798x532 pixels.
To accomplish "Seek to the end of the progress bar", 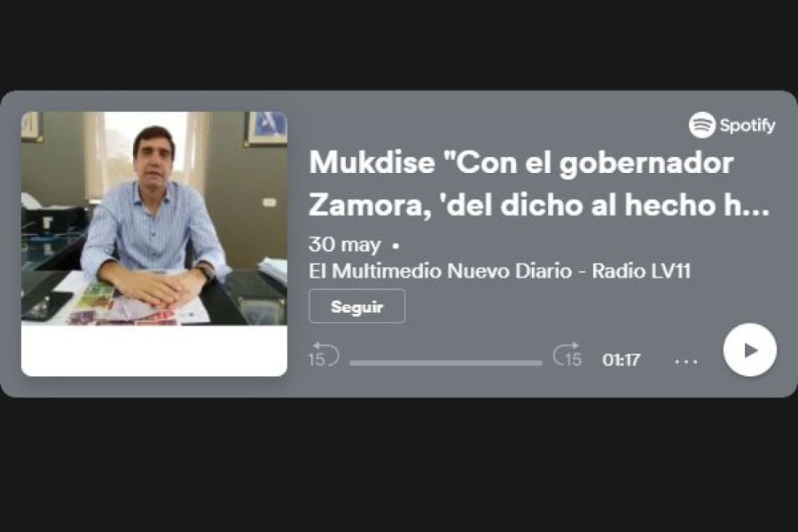I will [x=541, y=363].
